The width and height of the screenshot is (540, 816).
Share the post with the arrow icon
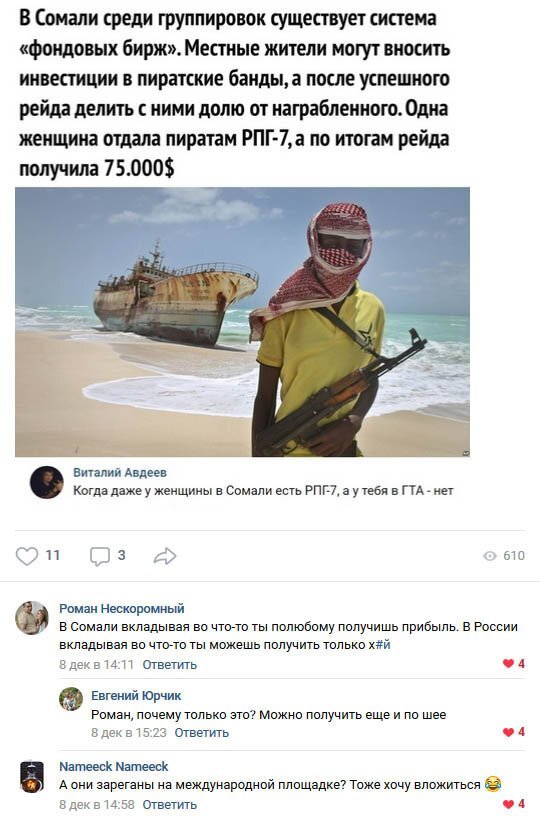click(x=165, y=556)
